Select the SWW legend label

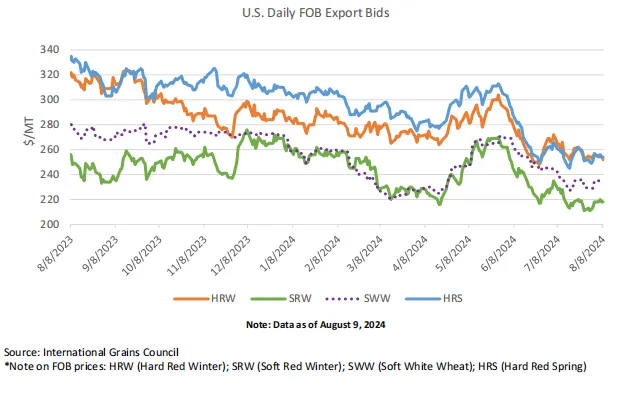(377, 299)
